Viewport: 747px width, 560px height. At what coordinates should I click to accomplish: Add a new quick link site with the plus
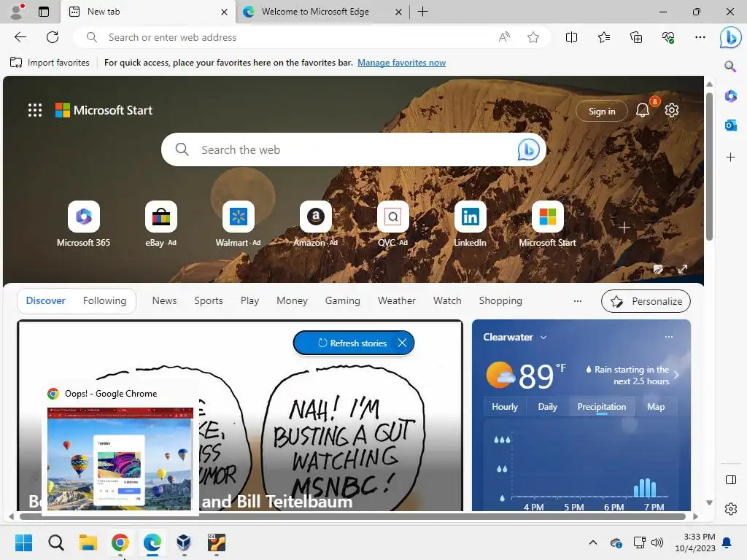tap(624, 227)
